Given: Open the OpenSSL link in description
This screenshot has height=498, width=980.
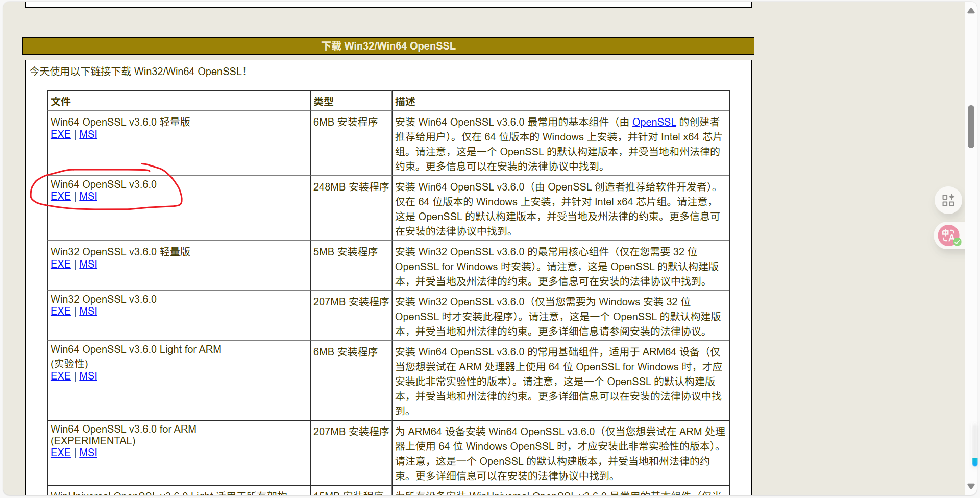Looking at the screenshot, I should [x=654, y=122].
